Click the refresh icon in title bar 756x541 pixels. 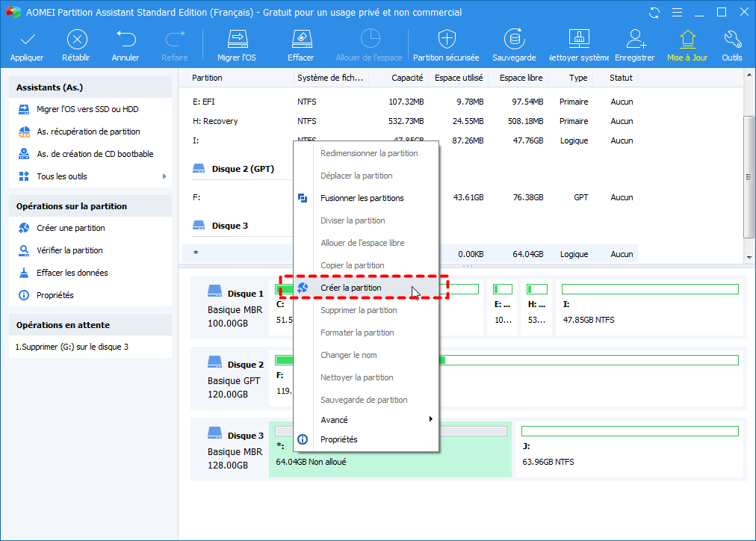click(x=654, y=13)
